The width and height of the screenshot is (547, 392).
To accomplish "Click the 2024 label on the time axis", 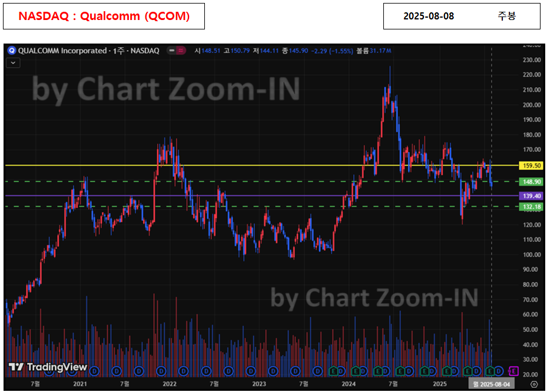I will pos(349,384).
